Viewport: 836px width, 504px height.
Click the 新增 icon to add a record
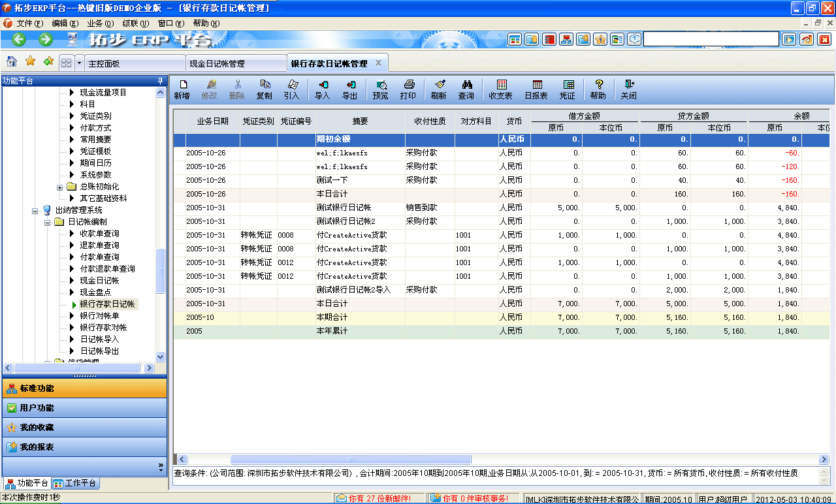(x=184, y=89)
